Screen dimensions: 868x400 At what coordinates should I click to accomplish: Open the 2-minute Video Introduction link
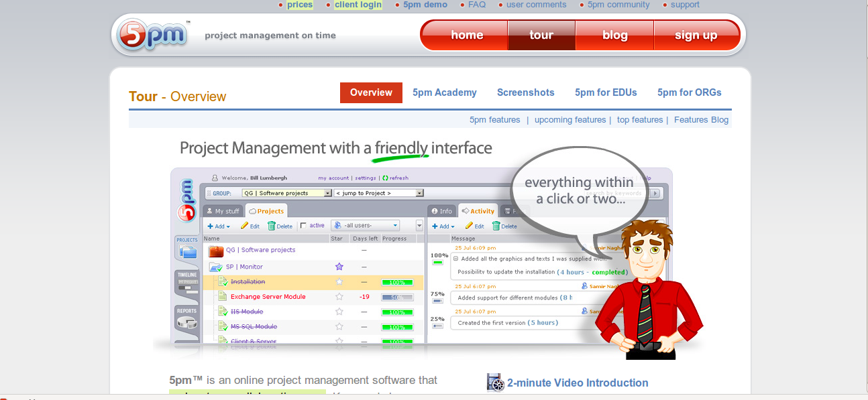(578, 383)
